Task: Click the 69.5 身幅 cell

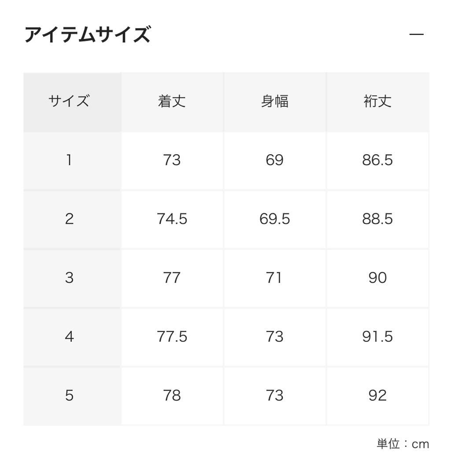Action: [274, 219]
